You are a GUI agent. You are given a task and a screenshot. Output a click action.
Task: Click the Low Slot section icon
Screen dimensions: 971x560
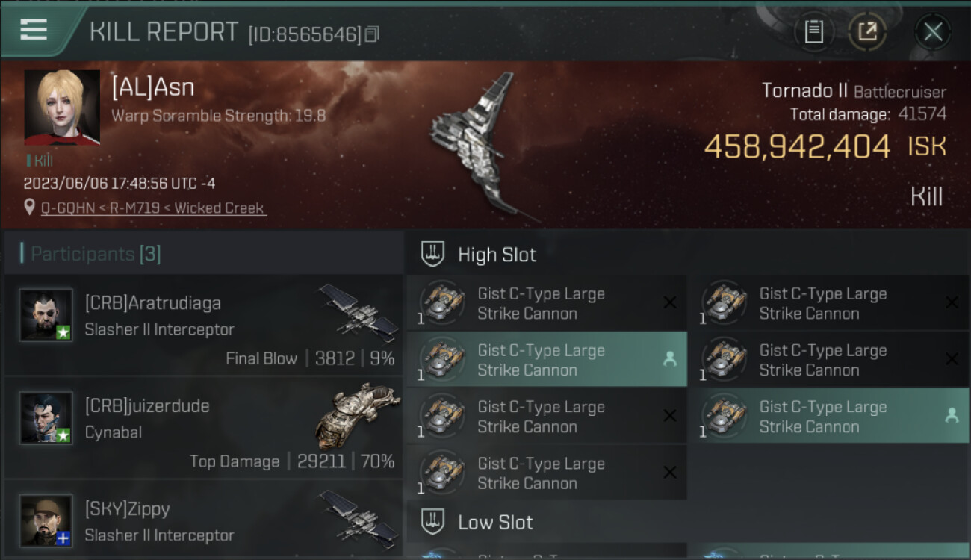tap(432, 521)
